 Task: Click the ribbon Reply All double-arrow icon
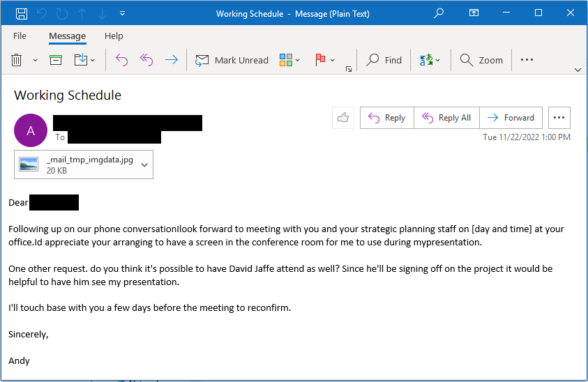[146, 60]
